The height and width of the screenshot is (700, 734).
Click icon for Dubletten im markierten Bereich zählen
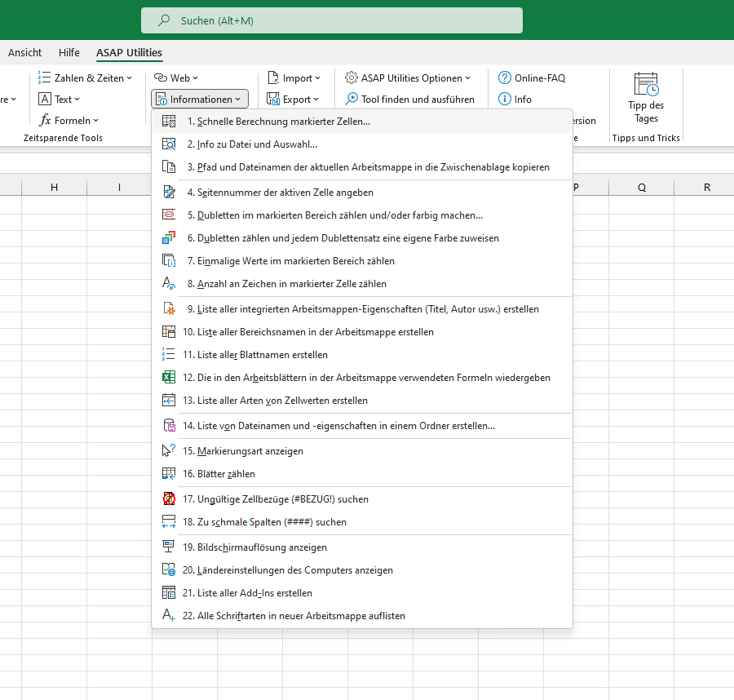click(169, 215)
